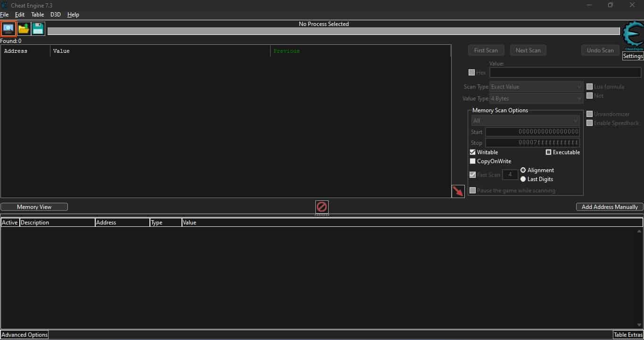Viewport: 644px width, 340px height.
Task: Open Settings below the logo
Action: [x=633, y=56]
